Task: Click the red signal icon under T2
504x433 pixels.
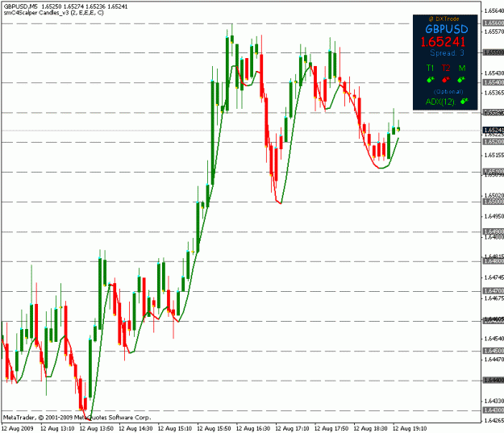Action: 445,79
